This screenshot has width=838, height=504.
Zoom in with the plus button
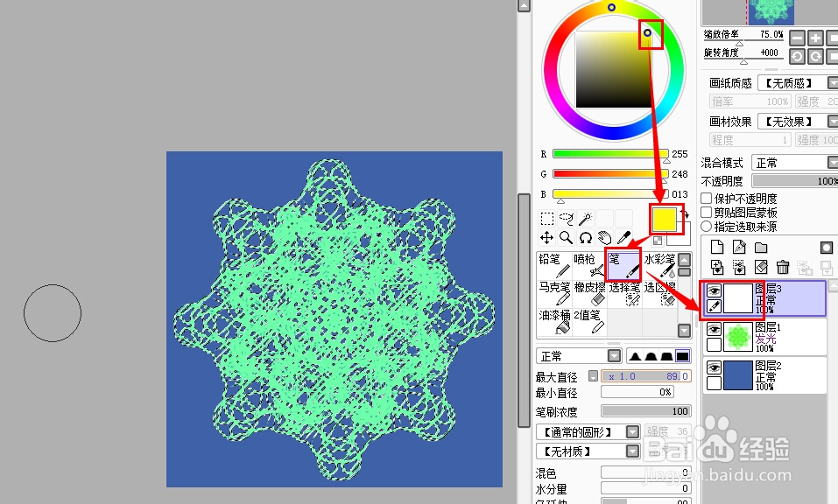coord(815,38)
